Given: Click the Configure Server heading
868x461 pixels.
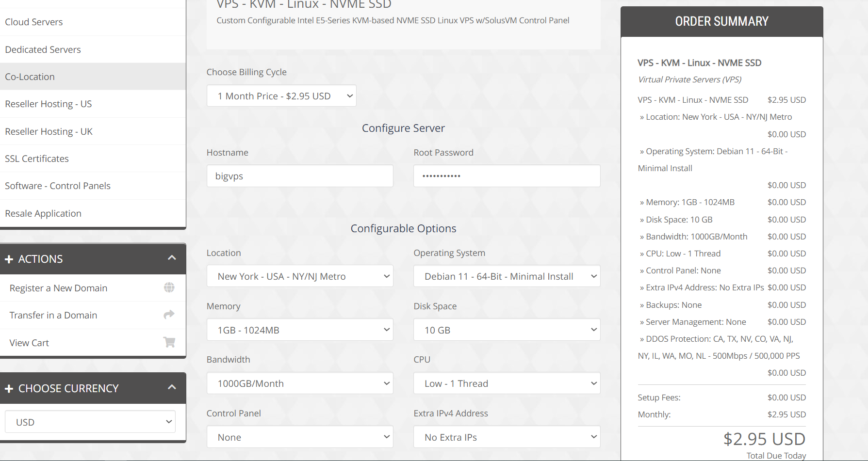Looking at the screenshot, I should pos(403,128).
